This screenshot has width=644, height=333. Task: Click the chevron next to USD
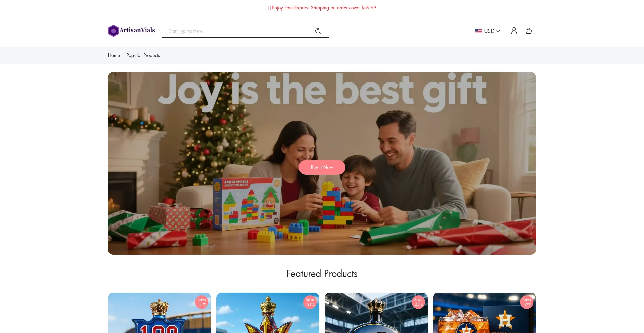(x=498, y=31)
